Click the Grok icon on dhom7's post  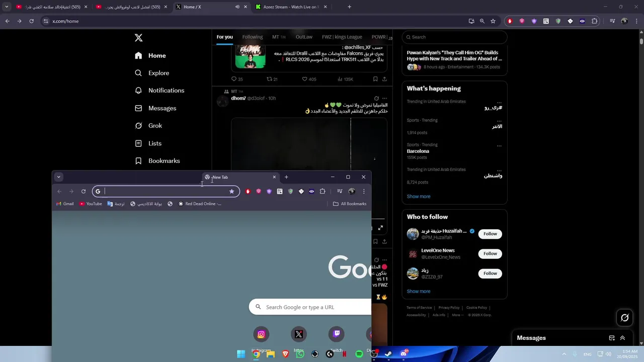pos(376,99)
